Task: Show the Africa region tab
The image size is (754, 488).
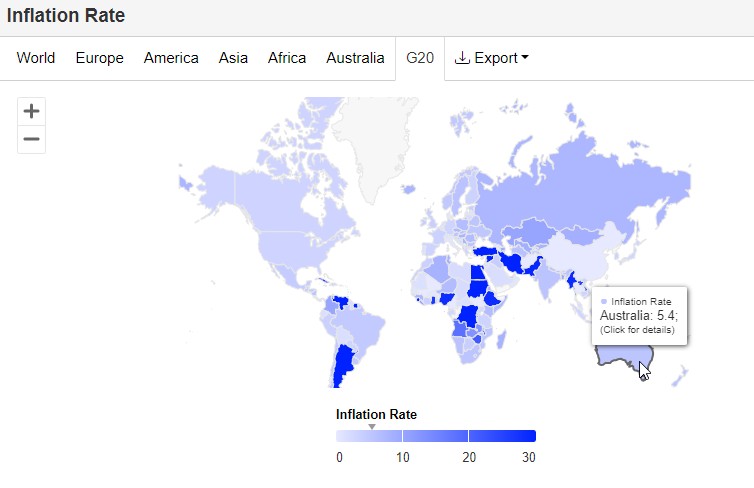Action: 287,58
